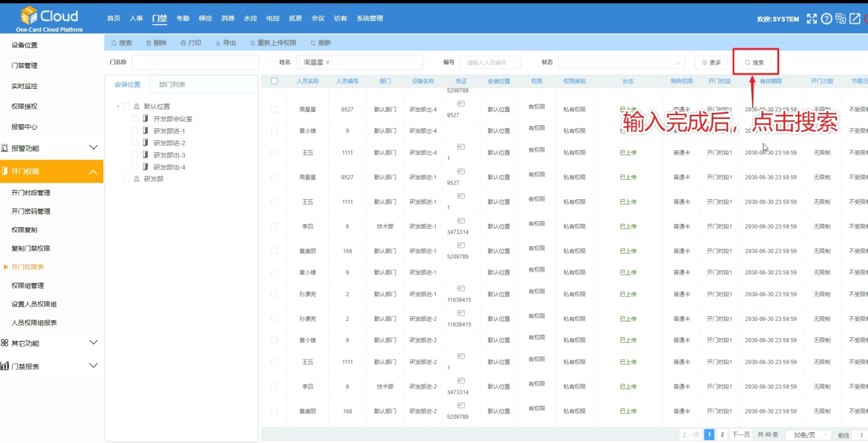868x443 pixels.
Task: Click the grid icon beside 其它功能
Action: 4,343
